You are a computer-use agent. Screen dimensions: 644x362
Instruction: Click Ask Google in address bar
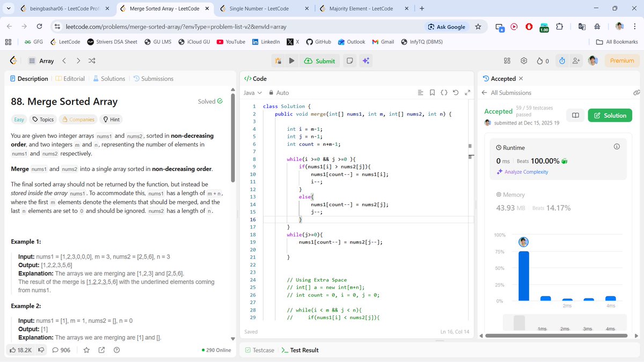point(447,27)
